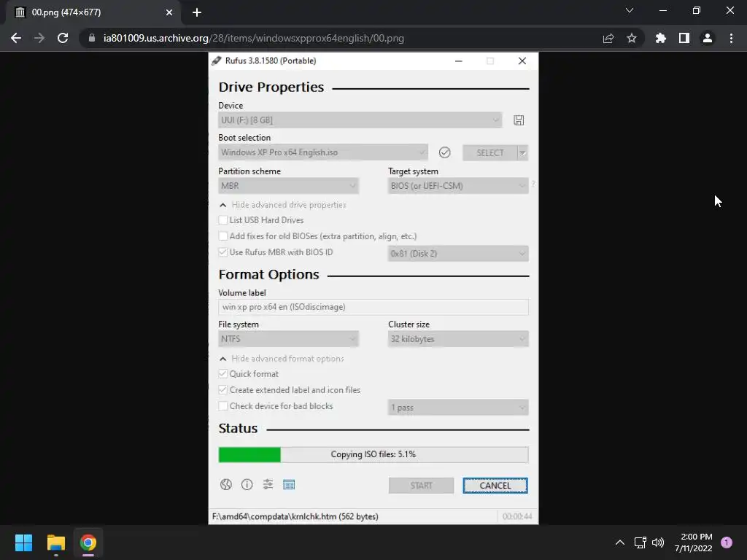Viewport: 747px width, 560px height.
Task: Toggle Use Rufus MBR with BIOS ID
Action: point(223,252)
